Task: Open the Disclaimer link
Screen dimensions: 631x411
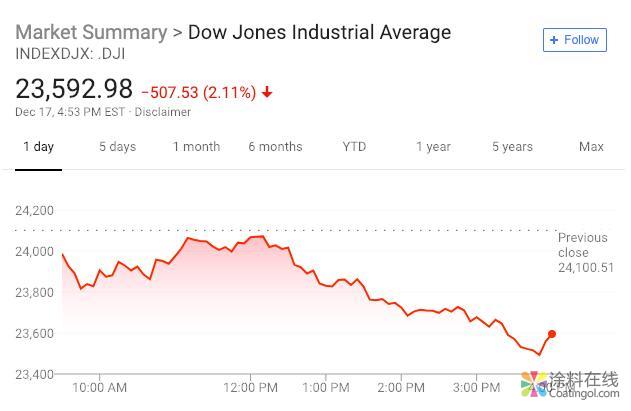Action: tap(163, 112)
